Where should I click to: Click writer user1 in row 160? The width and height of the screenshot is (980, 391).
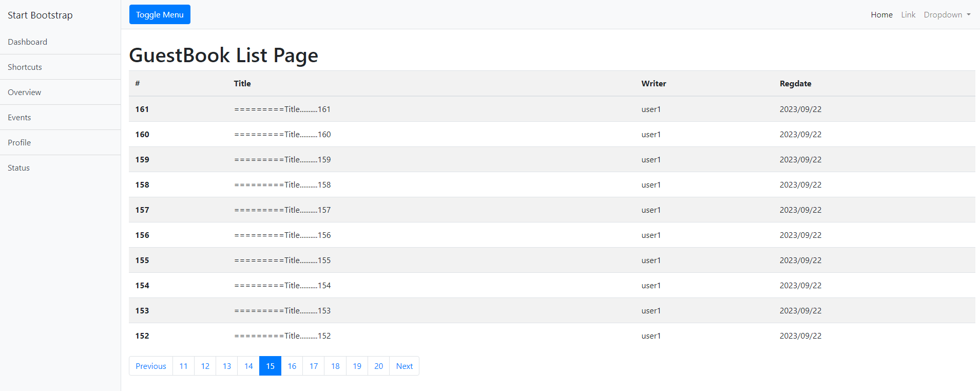(x=651, y=134)
